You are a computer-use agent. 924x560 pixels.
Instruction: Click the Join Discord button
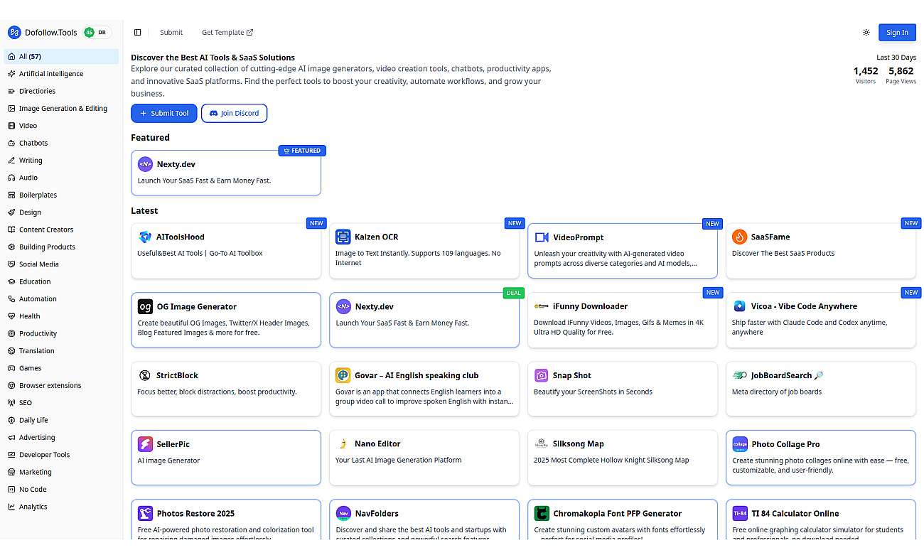[235, 113]
